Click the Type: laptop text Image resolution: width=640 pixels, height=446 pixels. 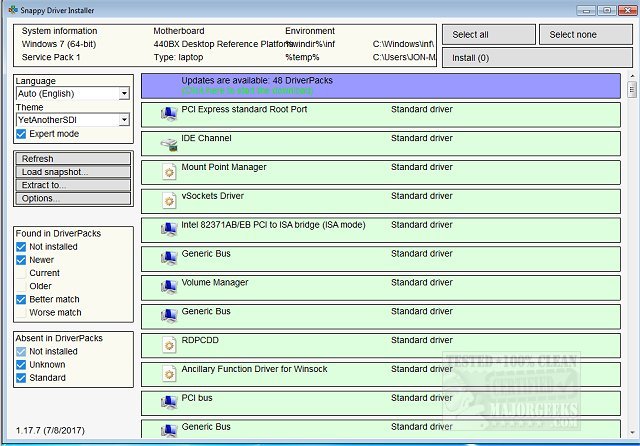tap(178, 57)
